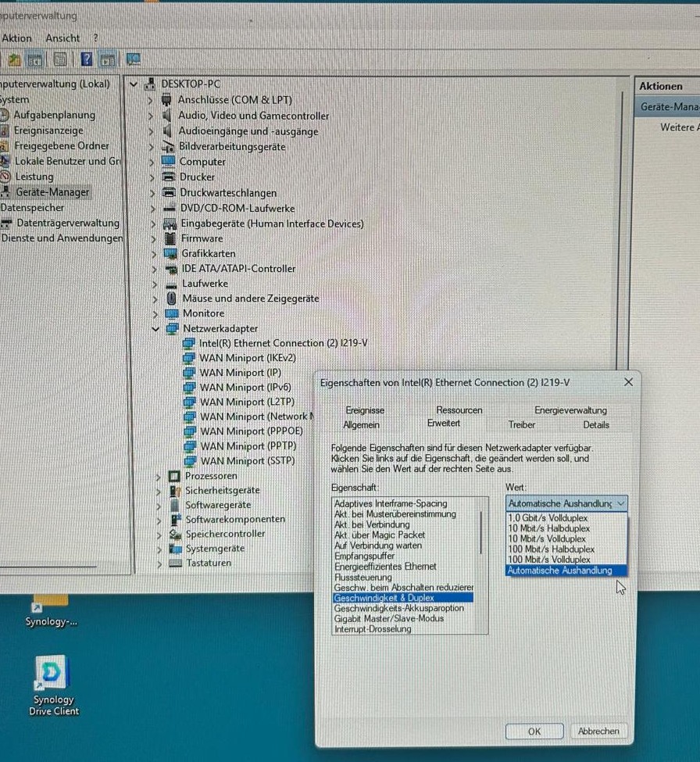Click the WAN Miniport (IKEv2) adapter icon

(x=189, y=358)
